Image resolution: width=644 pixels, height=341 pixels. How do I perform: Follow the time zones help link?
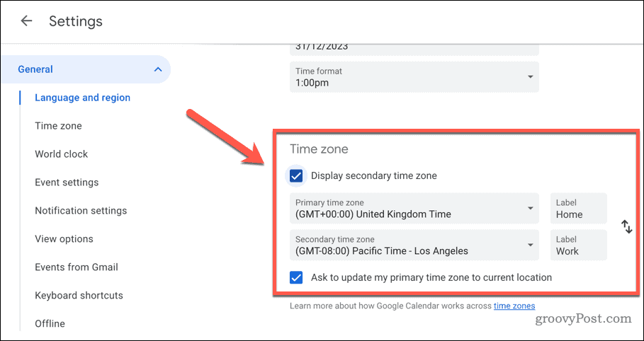514,306
